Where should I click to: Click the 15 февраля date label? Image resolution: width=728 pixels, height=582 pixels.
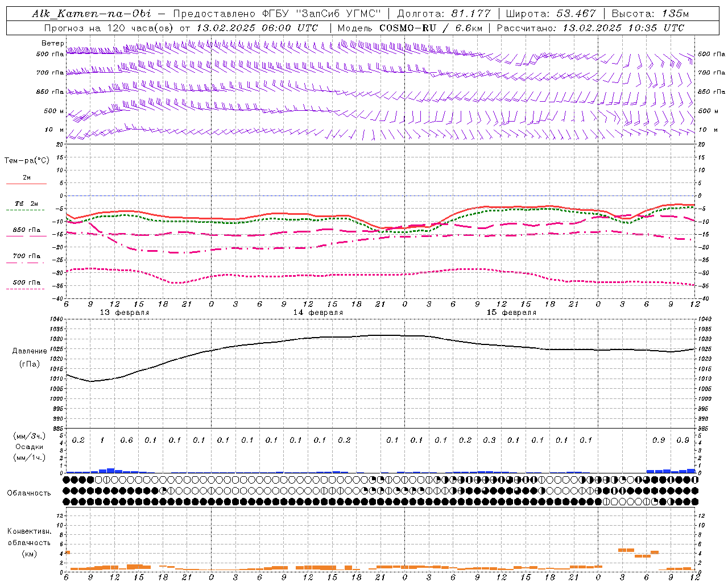tap(511, 313)
